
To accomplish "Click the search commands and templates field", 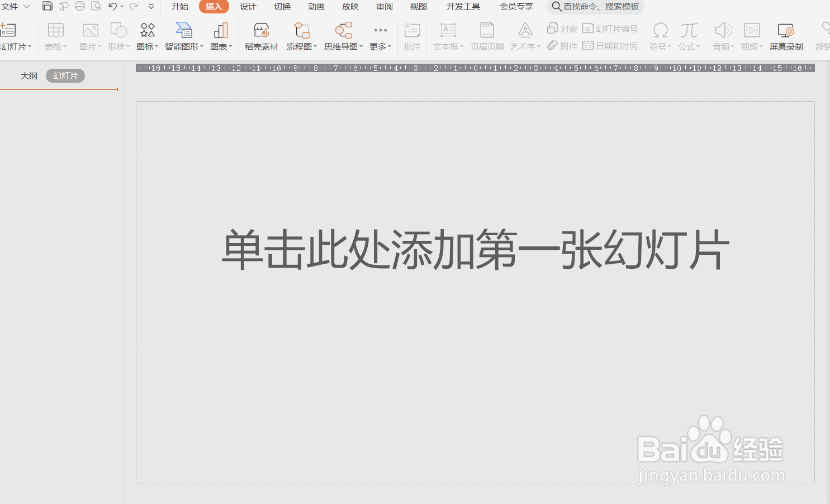I will [595, 7].
